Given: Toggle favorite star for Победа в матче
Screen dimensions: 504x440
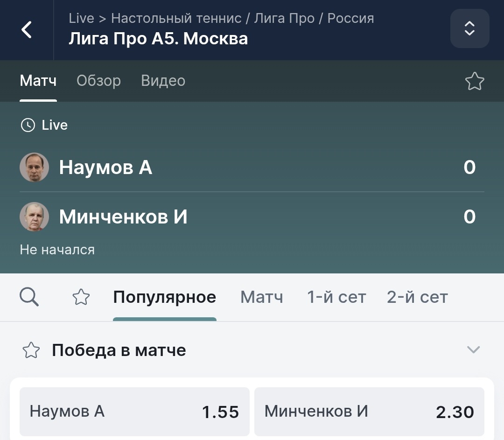Looking at the screenshot, I should (x=31, y=350).
